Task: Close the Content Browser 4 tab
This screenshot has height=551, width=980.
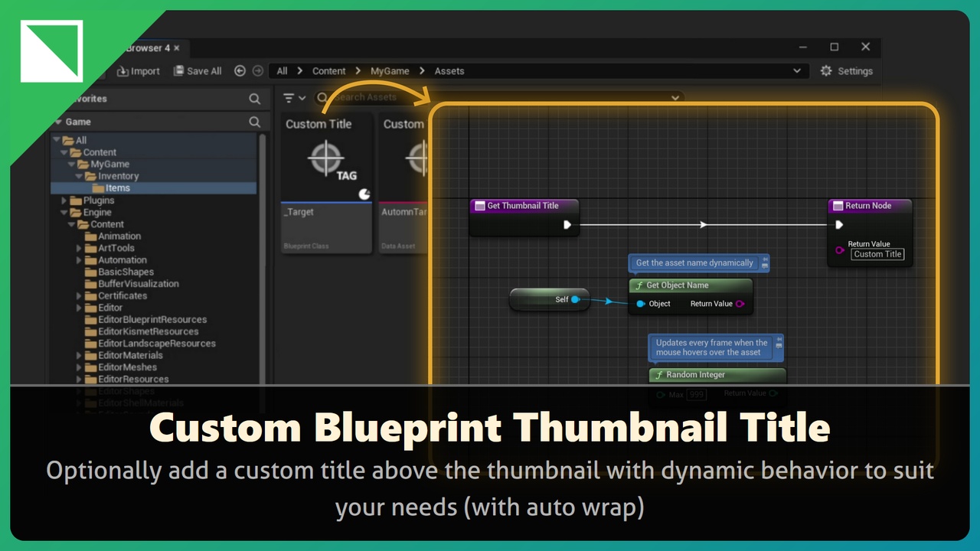Action: [177, 47]
